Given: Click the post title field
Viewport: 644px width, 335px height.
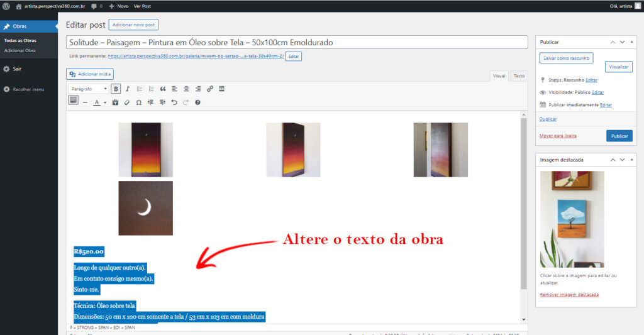Looking at the screenshot, I should pos(297,42).
